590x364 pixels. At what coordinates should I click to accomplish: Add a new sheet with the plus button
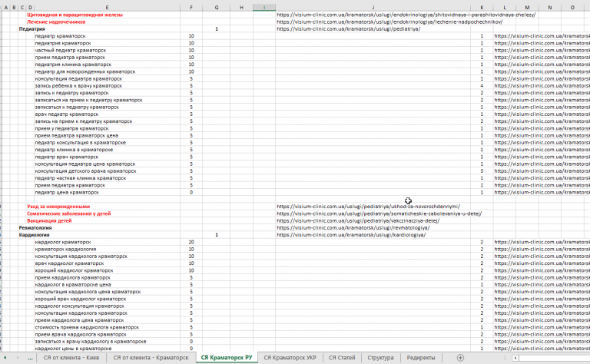pos(460,358)
